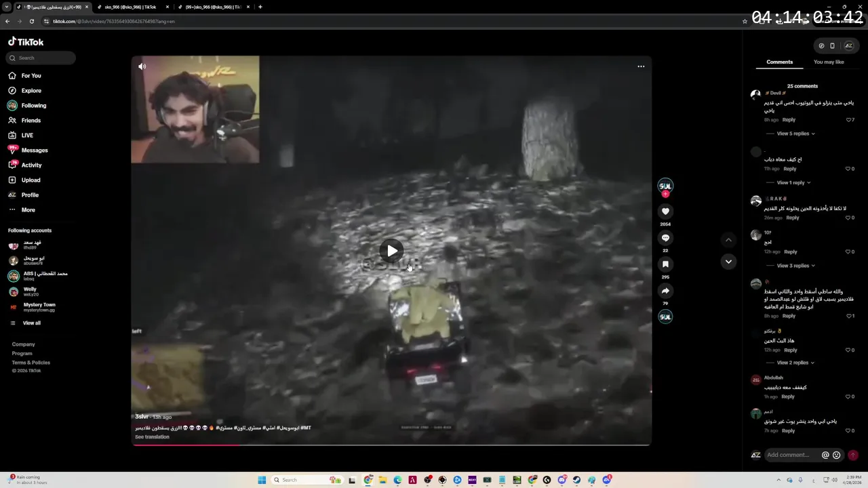
Task: Reply to Devil's comment
Action: (789, 120)
